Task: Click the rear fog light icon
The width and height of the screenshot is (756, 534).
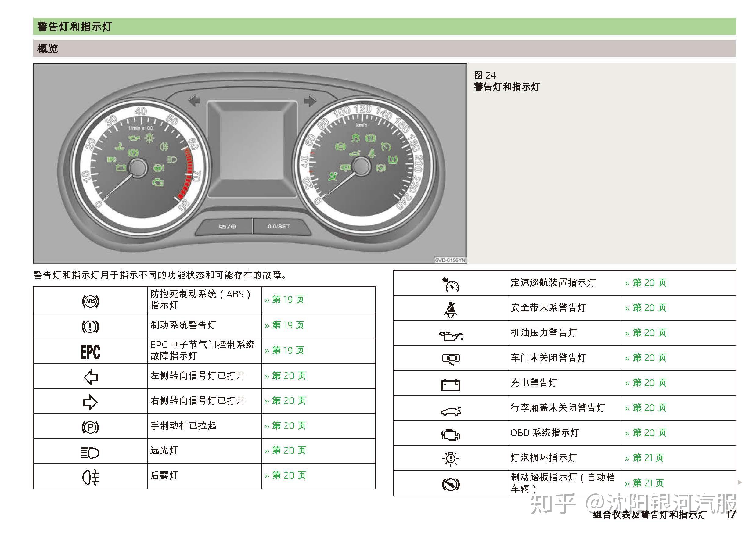Action: [x=91, y=477]
